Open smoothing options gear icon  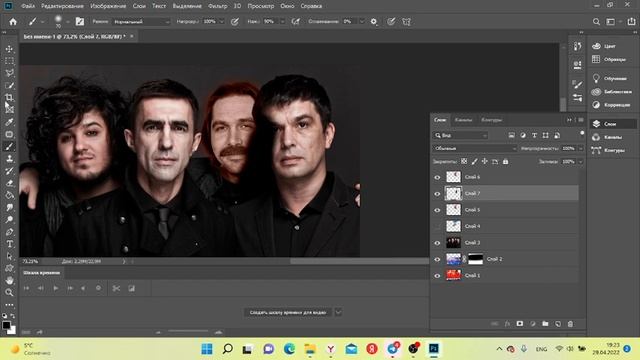(x=374, y=22)
